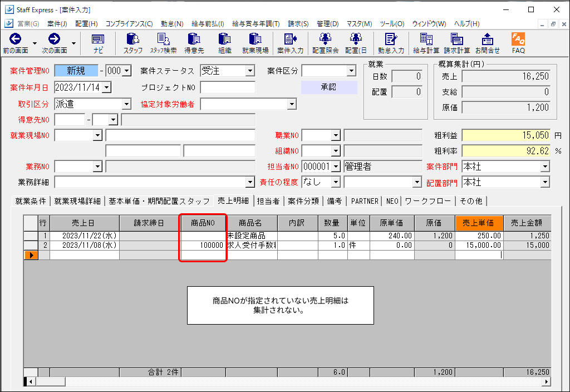Open the コンプライアンス(C) menu
This screenshot has height=392, width=570.
(x=129, y=23)
